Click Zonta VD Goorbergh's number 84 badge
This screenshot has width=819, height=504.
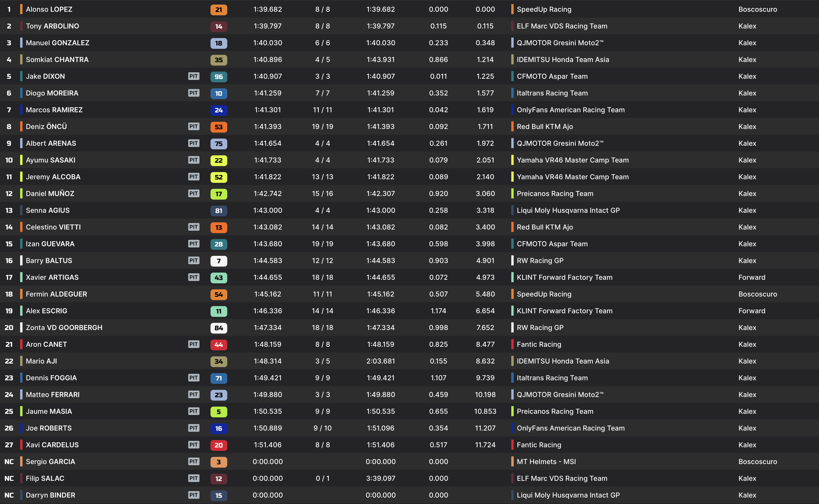pos(218,328)
